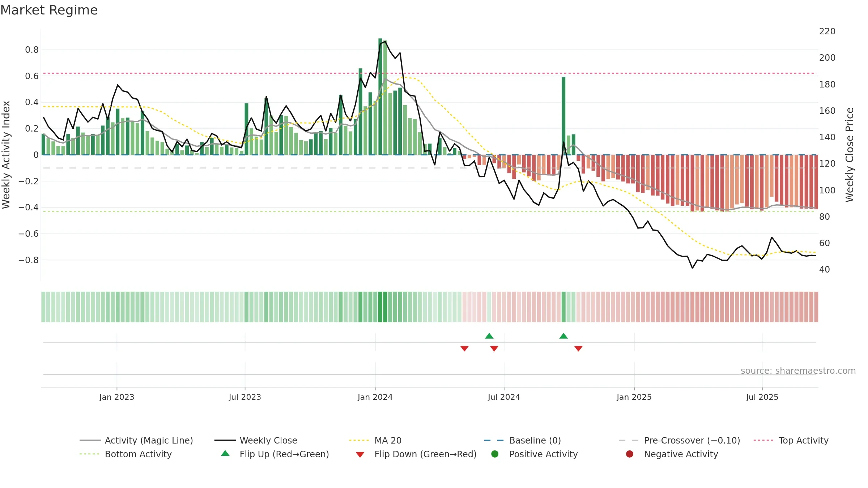Click the tall green spike bar after Jul 2024
The height and width of the screenshot is (488, 868).
pyautogui.click(x=563, y=116)
